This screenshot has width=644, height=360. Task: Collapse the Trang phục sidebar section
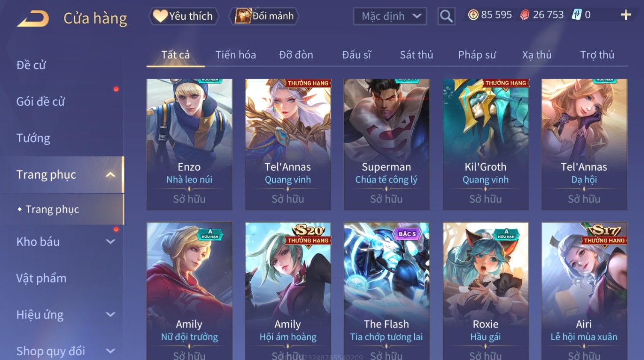coord(110,174)
